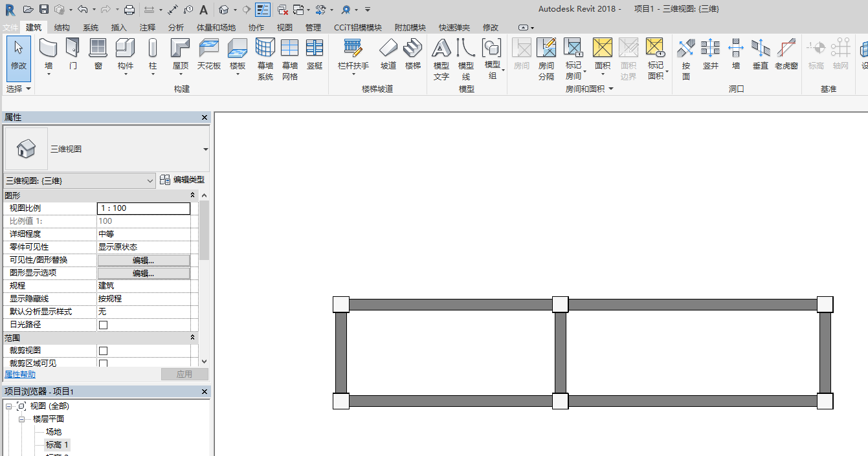
Task: Switch to the 视图 ribbon tab
Action: click(285, 27)
